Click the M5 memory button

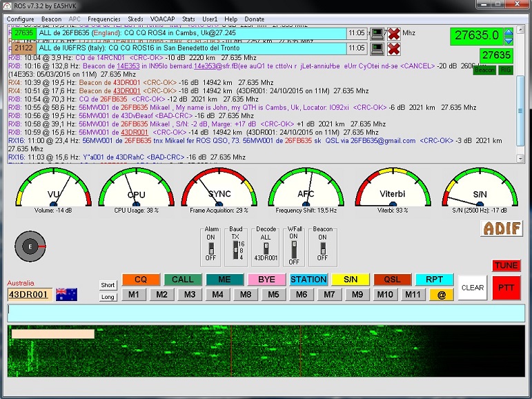click(x=273, y=295)
